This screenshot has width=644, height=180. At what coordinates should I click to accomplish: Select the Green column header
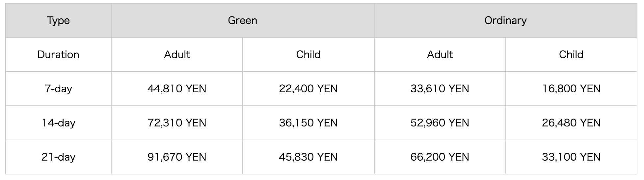coord(242,20)
